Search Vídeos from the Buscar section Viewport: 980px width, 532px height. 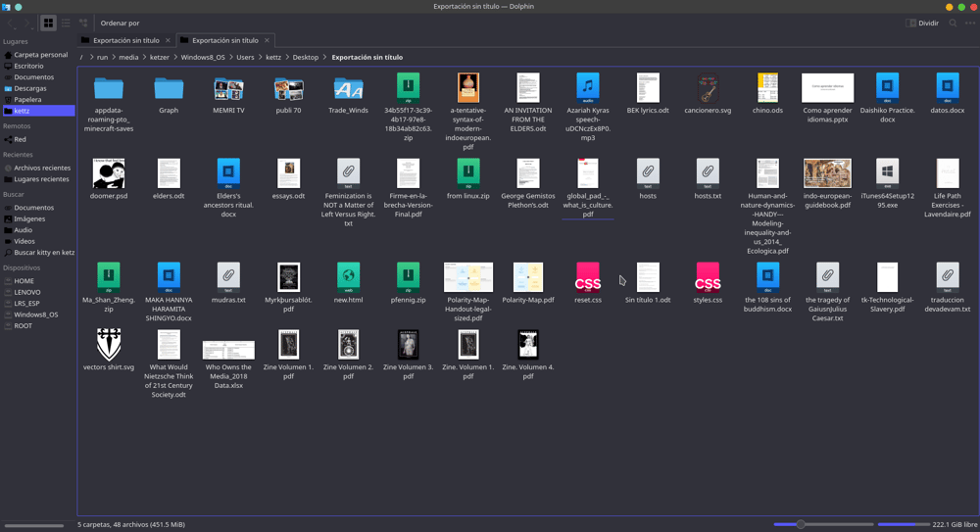point(37,241)
